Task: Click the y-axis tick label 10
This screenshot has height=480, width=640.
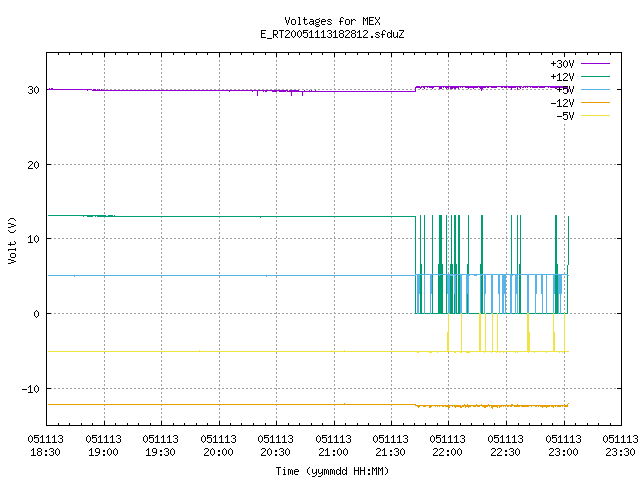Action: pyautogui.click(x=33, y=239)
